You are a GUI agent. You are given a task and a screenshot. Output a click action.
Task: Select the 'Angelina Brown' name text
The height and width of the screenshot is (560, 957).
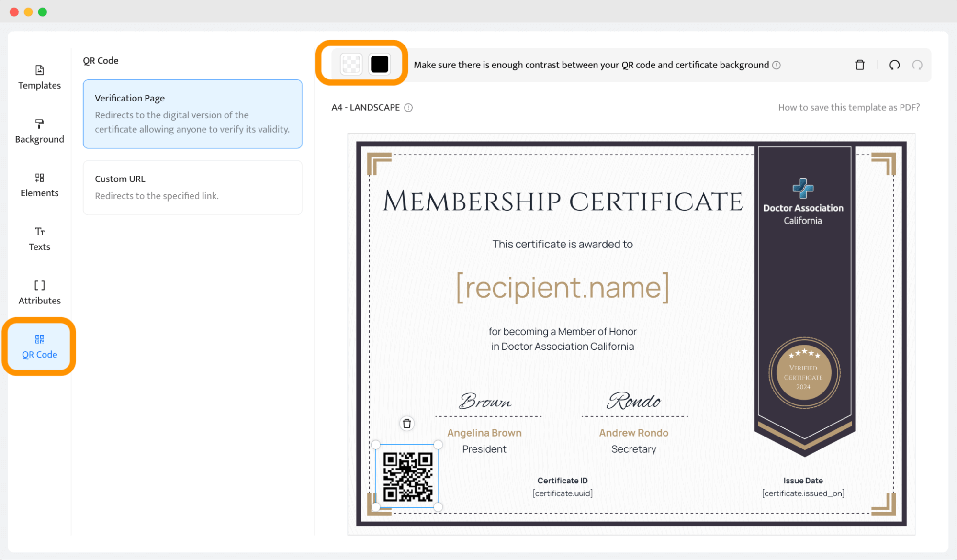(x=484, y=433)
